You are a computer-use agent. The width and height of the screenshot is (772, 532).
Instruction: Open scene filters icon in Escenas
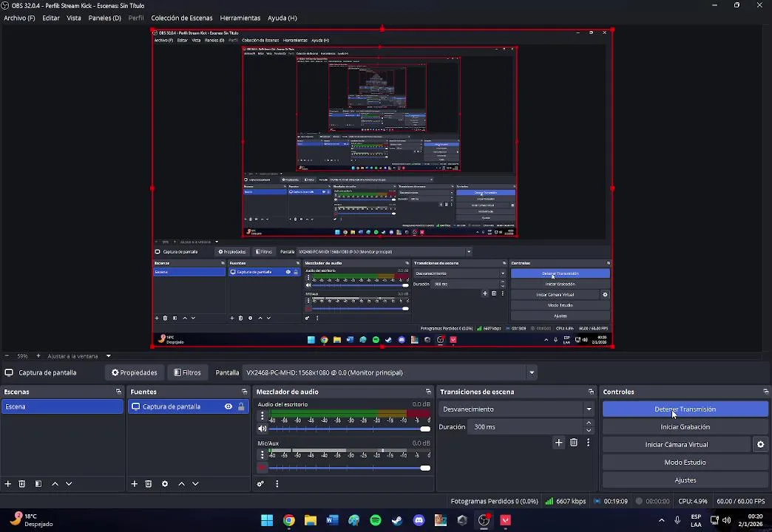[38, 484]
